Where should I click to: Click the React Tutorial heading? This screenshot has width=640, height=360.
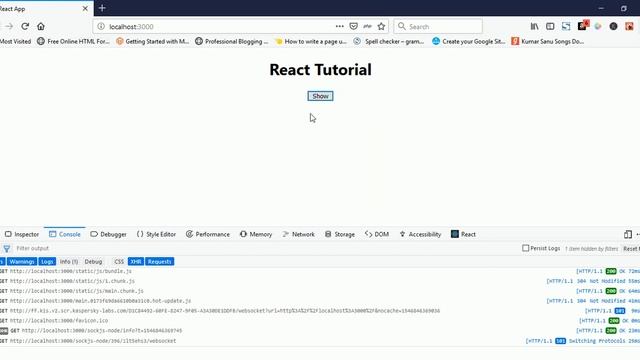320,70
